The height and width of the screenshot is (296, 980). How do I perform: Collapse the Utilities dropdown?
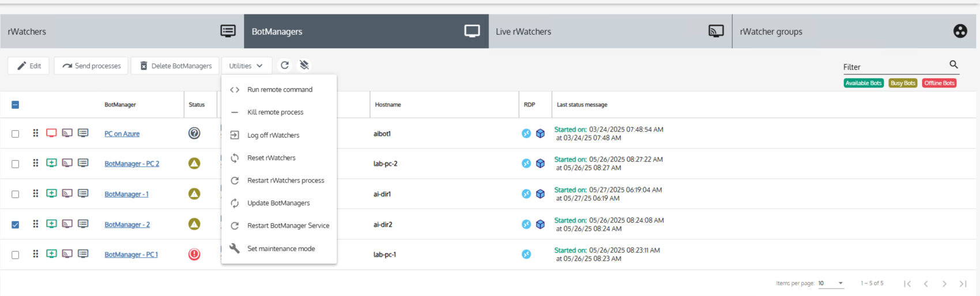click(x=246, y=66)
